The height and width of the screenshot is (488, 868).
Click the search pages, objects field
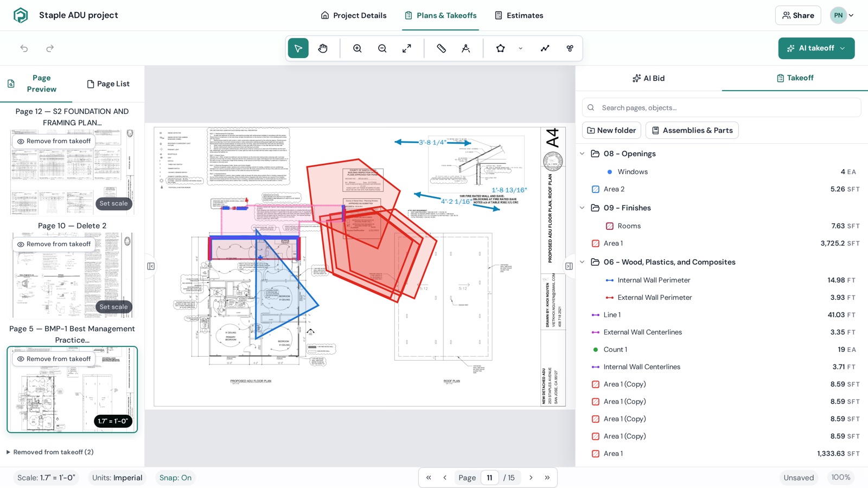pyautogui.click(x=722, y=108)
